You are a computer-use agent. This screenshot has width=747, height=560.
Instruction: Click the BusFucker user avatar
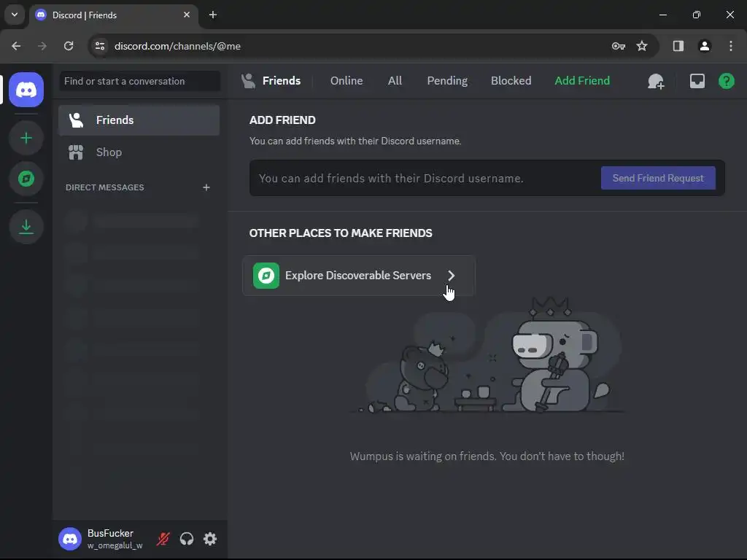click(70, 539)
